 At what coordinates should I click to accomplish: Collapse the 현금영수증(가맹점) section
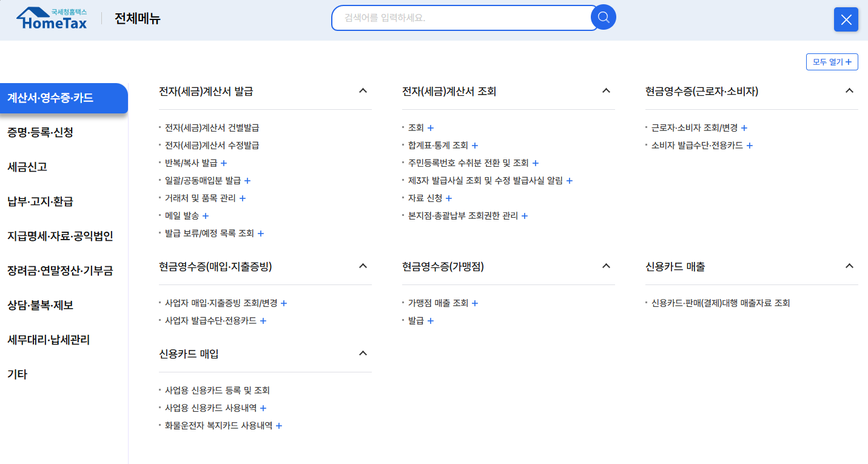point(605,266)
